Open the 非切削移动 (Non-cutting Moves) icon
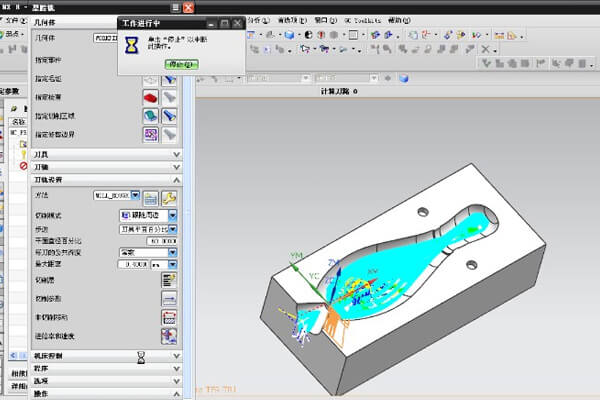Image resolution: width=600 pixels, height=400 pixels. coord(170,316)
